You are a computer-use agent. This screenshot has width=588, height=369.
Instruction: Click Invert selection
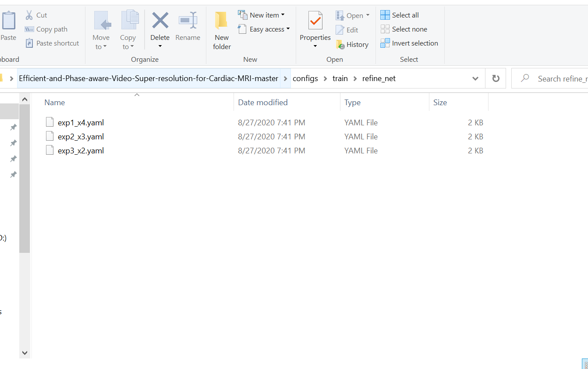409,43
